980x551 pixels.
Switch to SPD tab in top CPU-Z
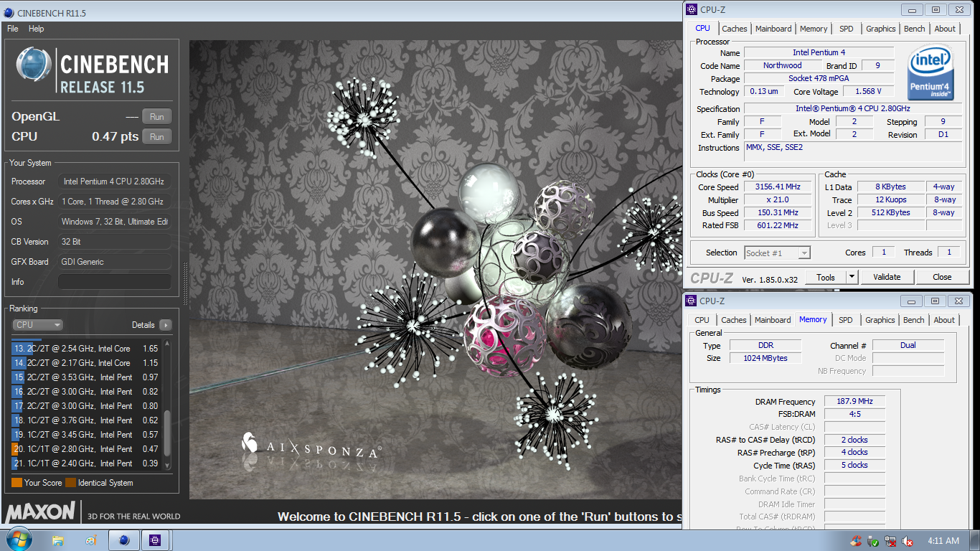[847, 29]
